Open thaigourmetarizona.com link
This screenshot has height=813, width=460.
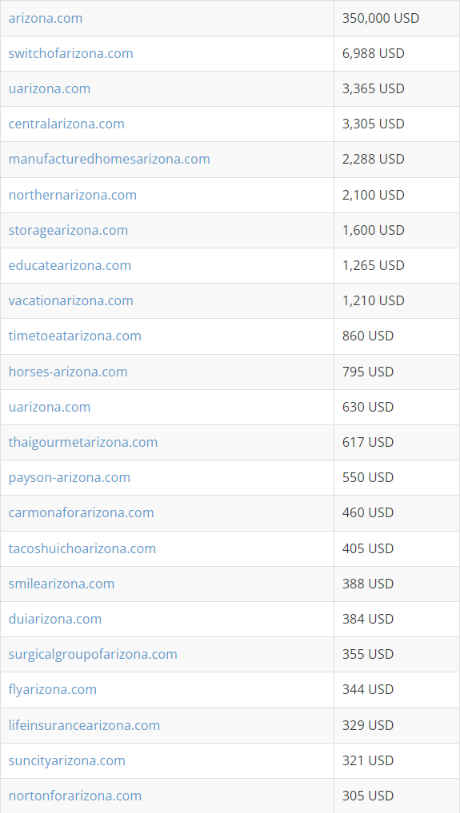[x=83, y=442]
